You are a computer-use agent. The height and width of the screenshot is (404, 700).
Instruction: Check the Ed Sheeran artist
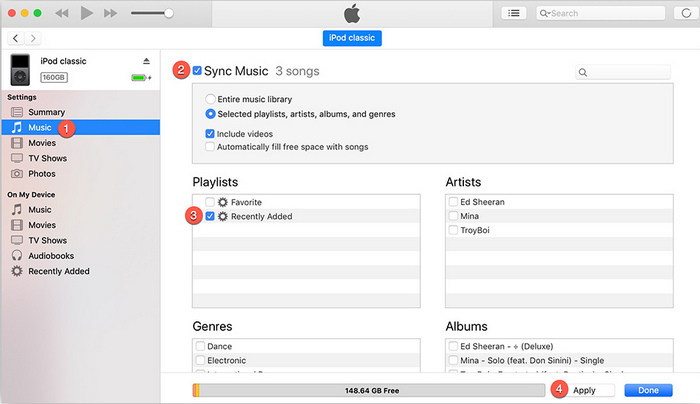[x=453, y=202]
